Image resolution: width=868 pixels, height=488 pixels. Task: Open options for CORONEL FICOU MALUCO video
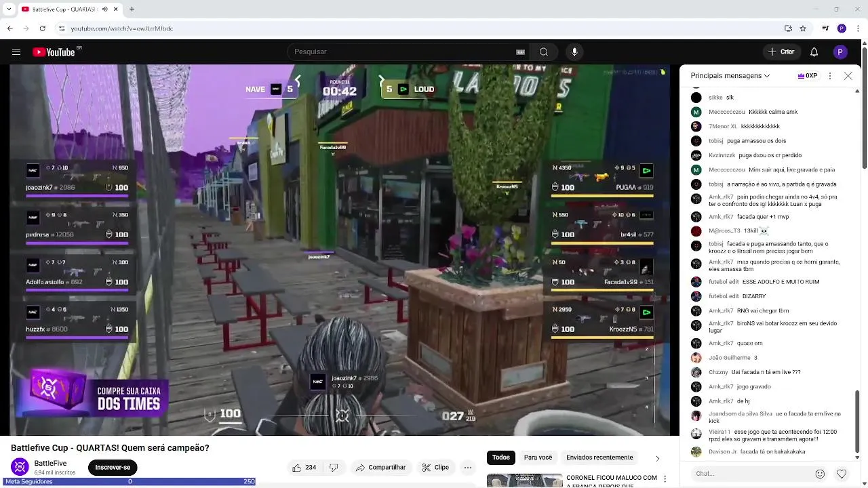point(665,479)
